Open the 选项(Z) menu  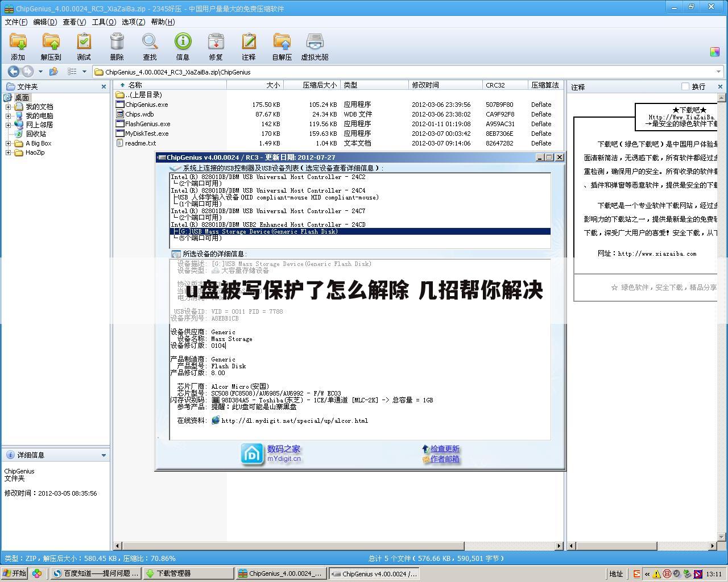[x=133, y=22]
